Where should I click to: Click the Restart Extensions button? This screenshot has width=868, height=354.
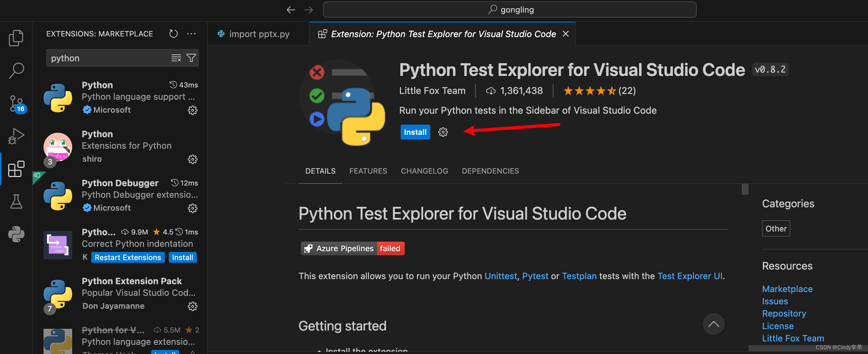(x=128, y=257)
